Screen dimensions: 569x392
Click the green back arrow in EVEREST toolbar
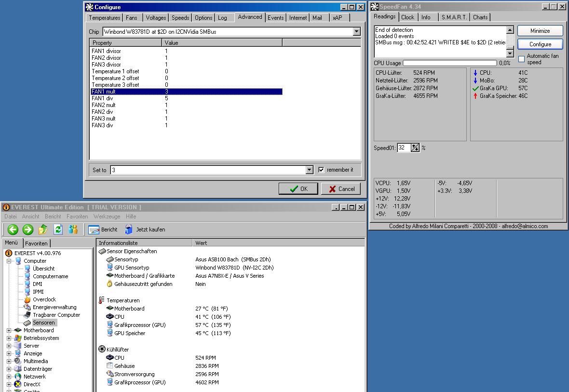(13, 230)
